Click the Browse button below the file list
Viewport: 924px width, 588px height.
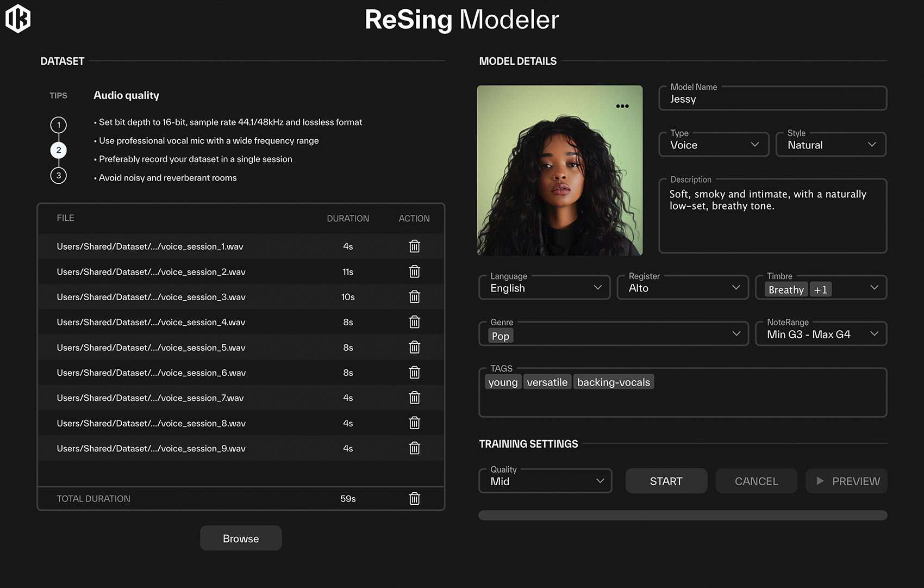pos(241,538)
